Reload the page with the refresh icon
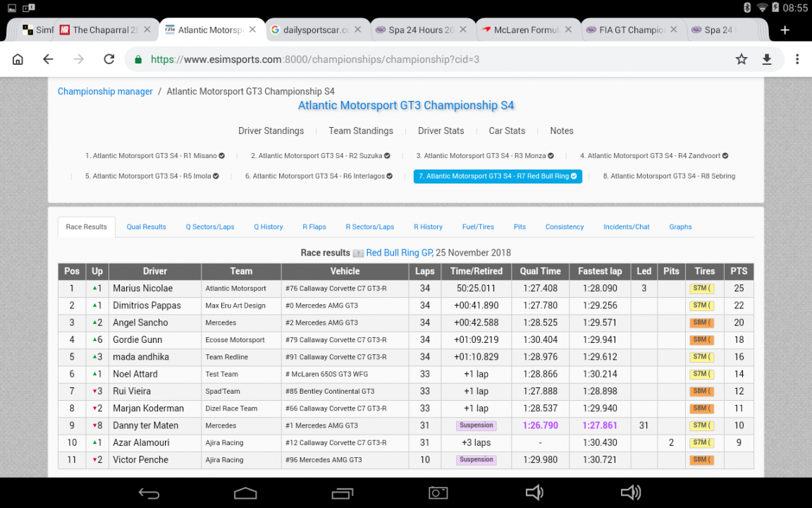Screen dimensions: 812x508 pos(109,59)
